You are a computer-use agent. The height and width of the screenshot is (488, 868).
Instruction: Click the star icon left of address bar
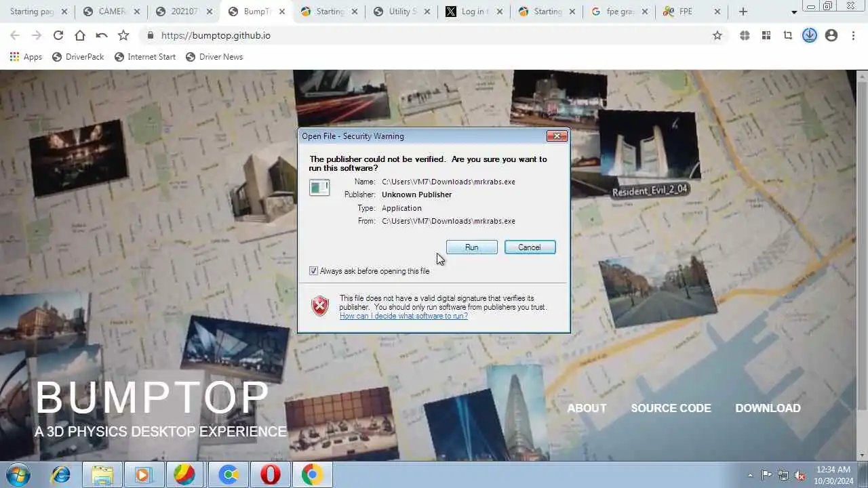[x=123, y=35]
